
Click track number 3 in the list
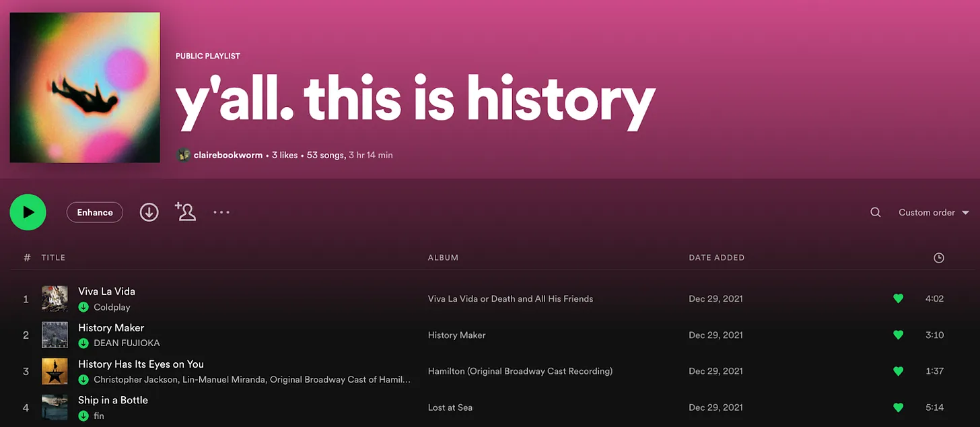point(26,371)
